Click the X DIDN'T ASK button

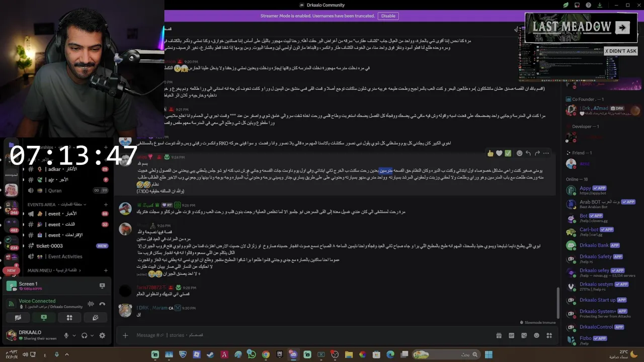621,51
